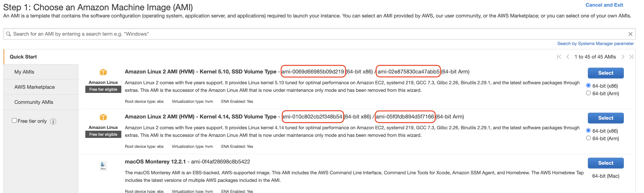Click the Kernel 5.10 AMI title

pos(201,72)
